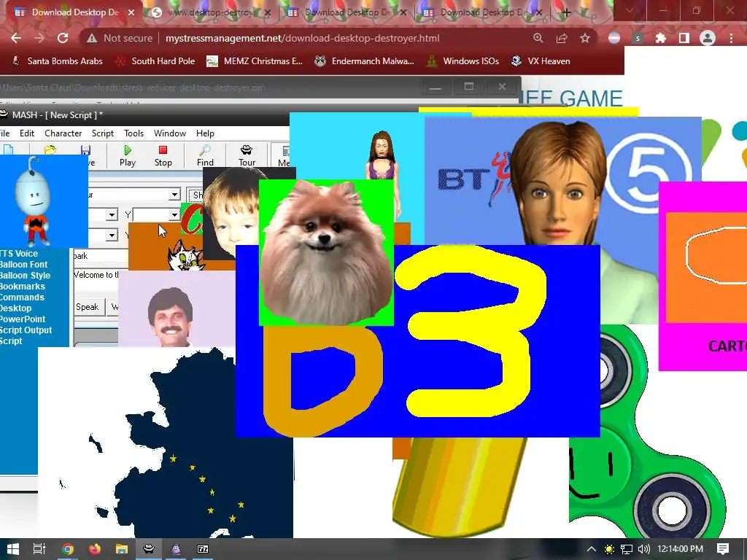
Task: Click the Play button in MASH toolbar
Action: pos(128,156)
